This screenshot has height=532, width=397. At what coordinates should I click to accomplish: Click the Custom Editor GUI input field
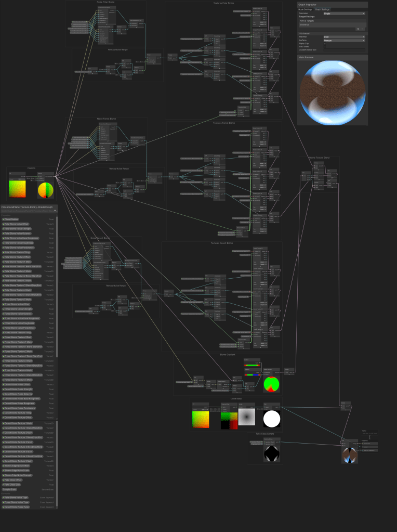click(x=344, y=50)
